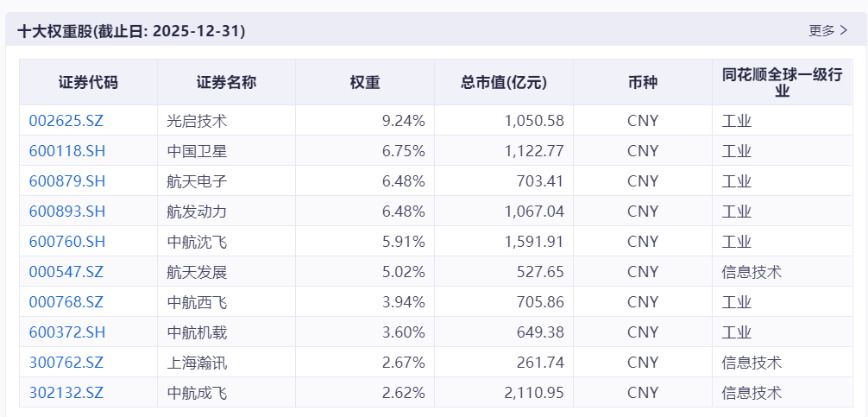This screenshot has height=417, width=868.
Task: Sort by the 权重 column header
Action: [x=365, y=83]
